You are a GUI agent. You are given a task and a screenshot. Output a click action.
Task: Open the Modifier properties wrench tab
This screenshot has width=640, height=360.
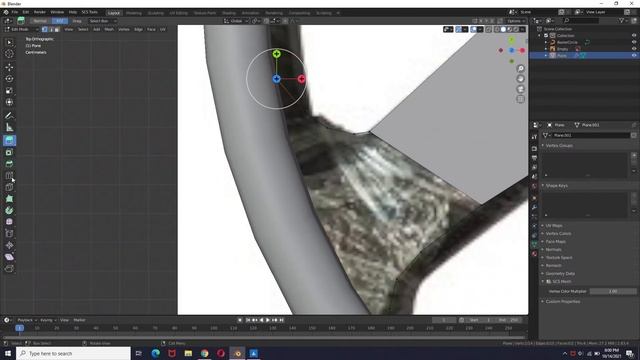pyautogui.click(x=534, y=207)
